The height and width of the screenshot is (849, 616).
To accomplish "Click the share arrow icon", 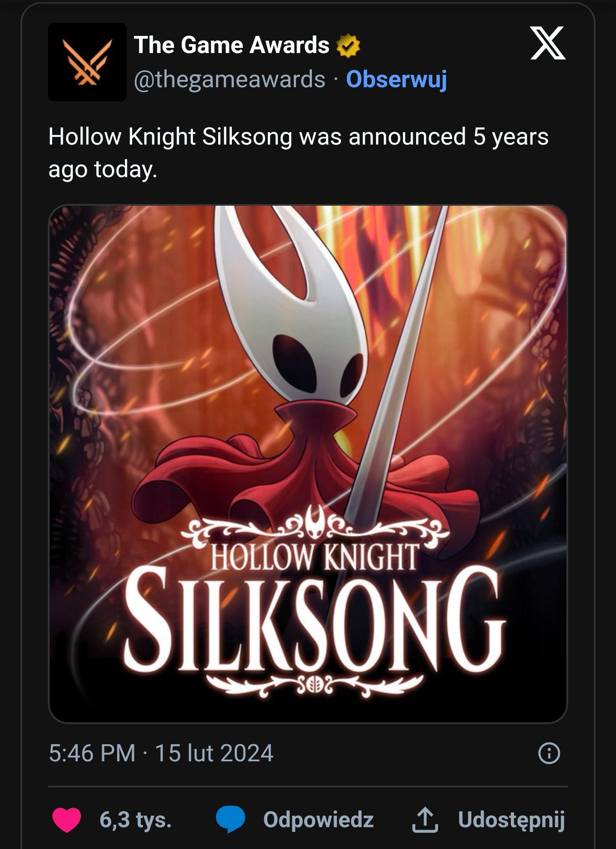I will (425, 819).
